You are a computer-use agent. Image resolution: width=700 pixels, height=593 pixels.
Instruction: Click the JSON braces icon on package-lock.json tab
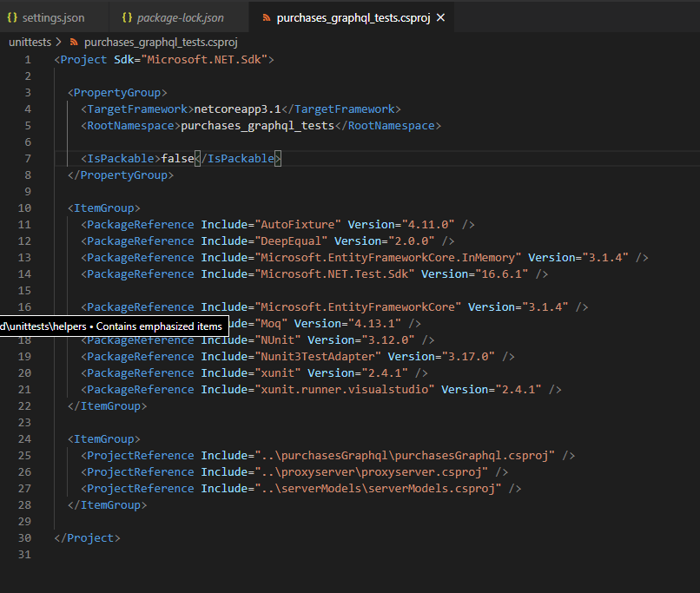click(127, 18)
